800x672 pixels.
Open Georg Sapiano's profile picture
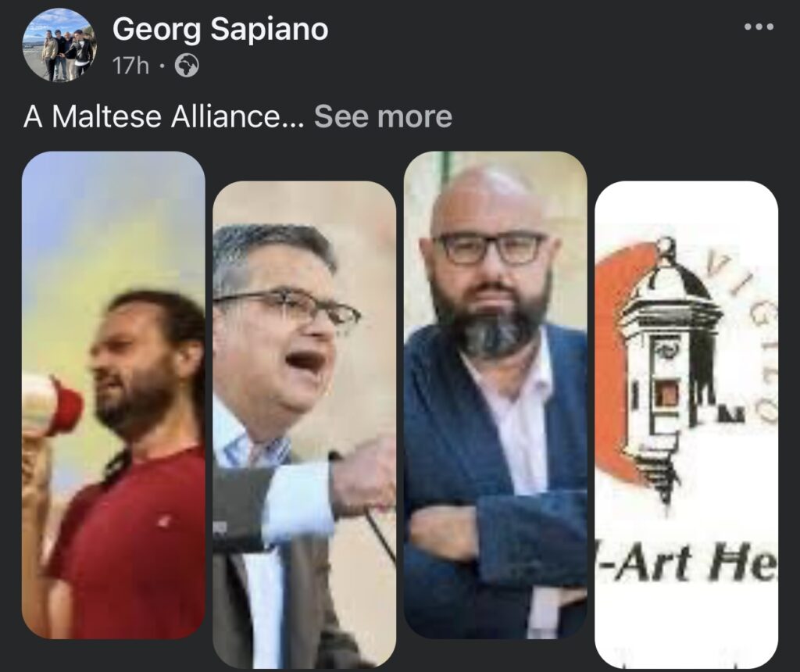[59, 45]
